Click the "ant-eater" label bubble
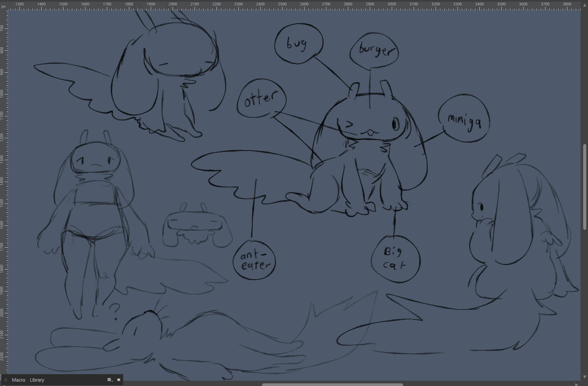Image resolution: width=588 pixels, height=386 pixels. [255, 260]
